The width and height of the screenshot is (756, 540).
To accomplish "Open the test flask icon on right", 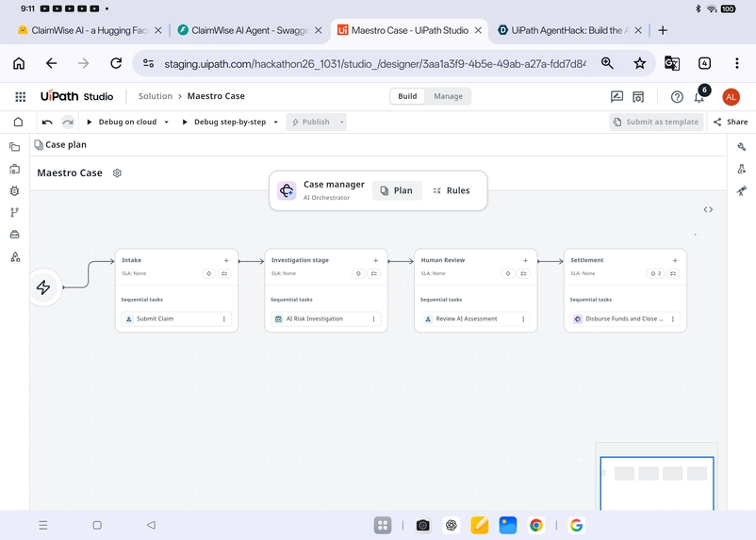I will 742,169.
